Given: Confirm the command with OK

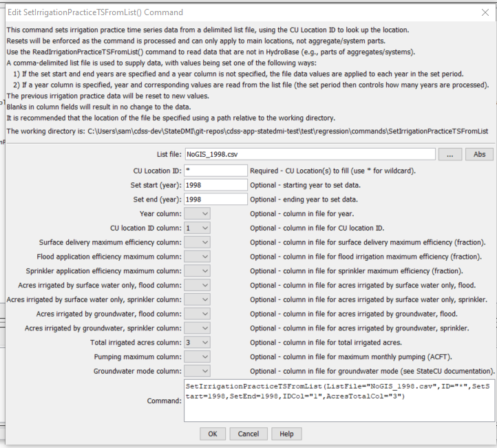Looking at the screenshot, I should point(213,434).
